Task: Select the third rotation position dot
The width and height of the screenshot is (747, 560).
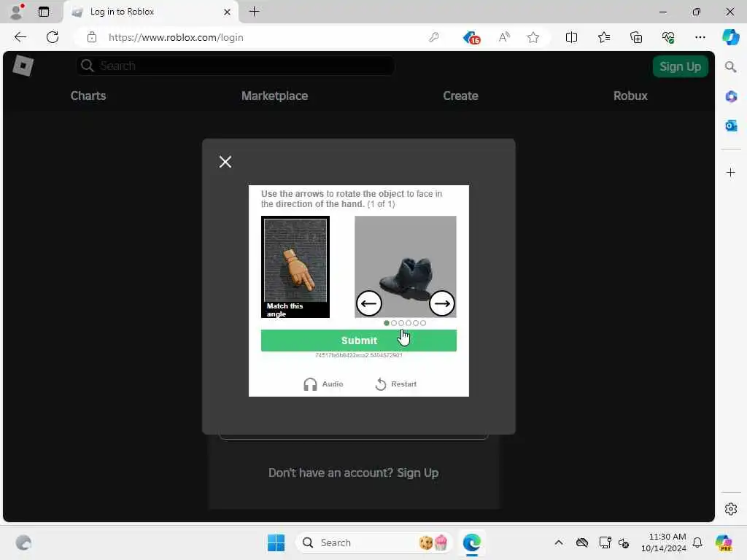Action: click(401, 323)
